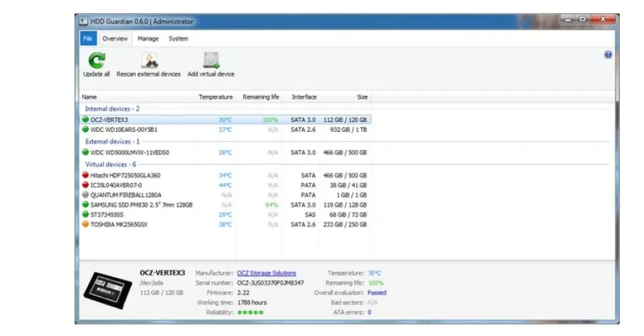Image resolution: width=644 pixels, height=336 pixels.
Task: Sort by Remaining life column header
Action: pos(260,97)
